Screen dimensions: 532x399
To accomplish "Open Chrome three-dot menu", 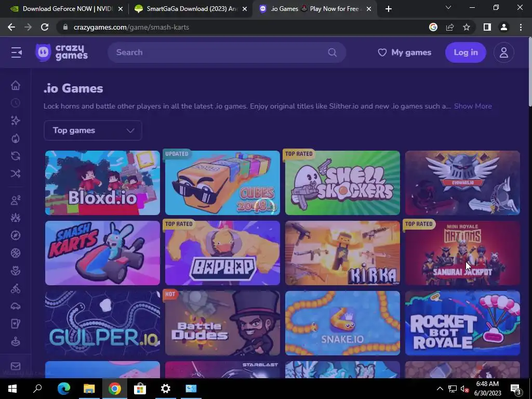I will click(521, 27).
